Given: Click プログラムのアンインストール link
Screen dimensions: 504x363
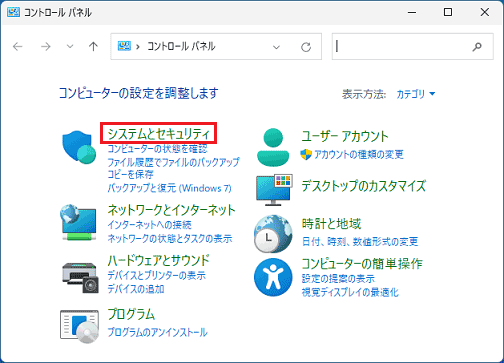Looking at the screenshot, I should click(157, 332).
